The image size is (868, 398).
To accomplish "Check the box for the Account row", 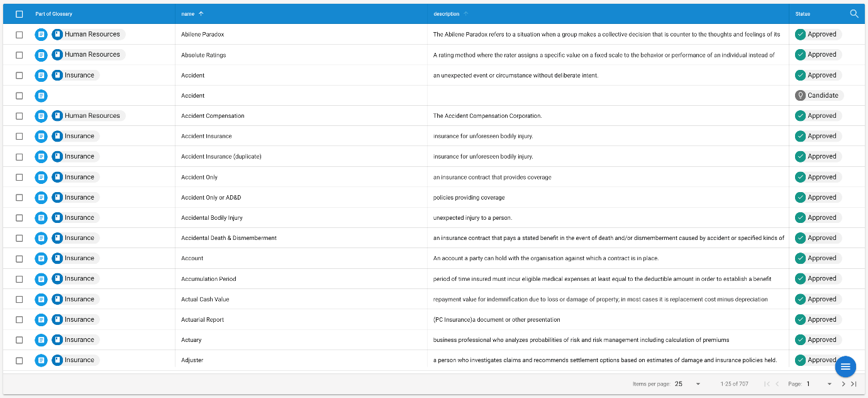I will pos(19,258).
